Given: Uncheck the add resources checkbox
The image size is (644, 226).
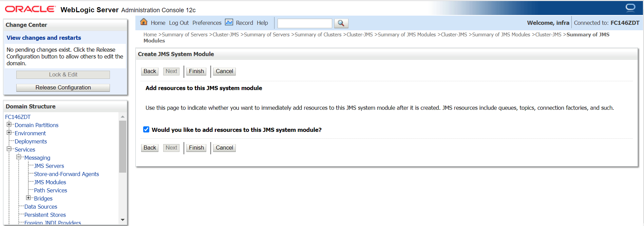Looking at the screenshot, I should pos(146,129).
